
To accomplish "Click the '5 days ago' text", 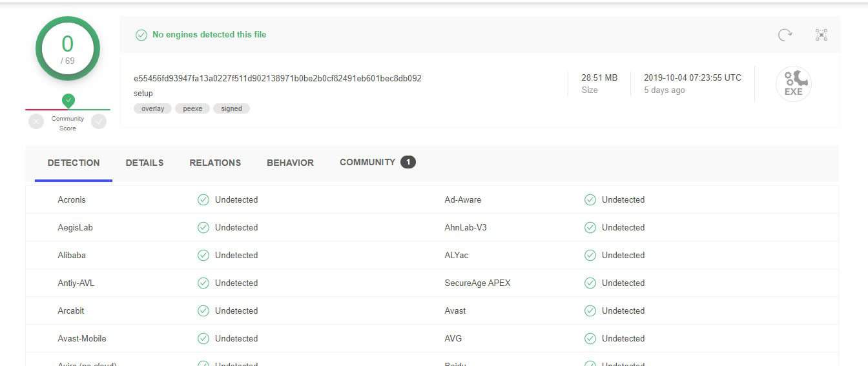I will coord(665,90).
